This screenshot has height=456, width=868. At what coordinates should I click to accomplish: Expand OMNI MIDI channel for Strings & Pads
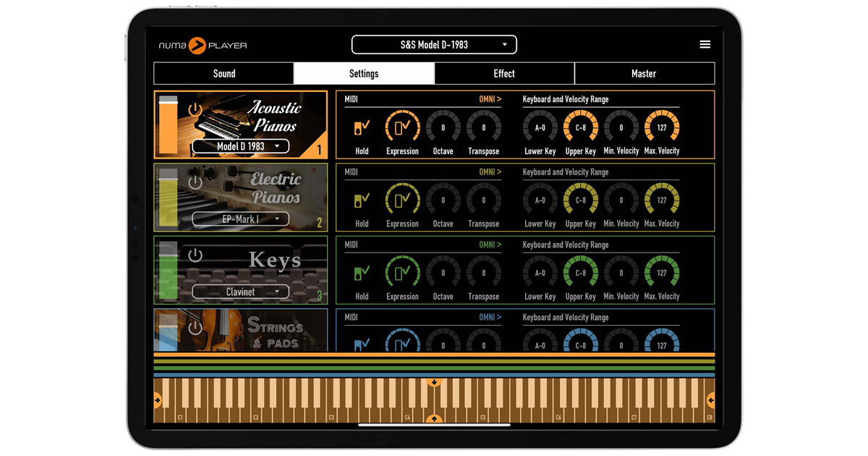point(490,317)
